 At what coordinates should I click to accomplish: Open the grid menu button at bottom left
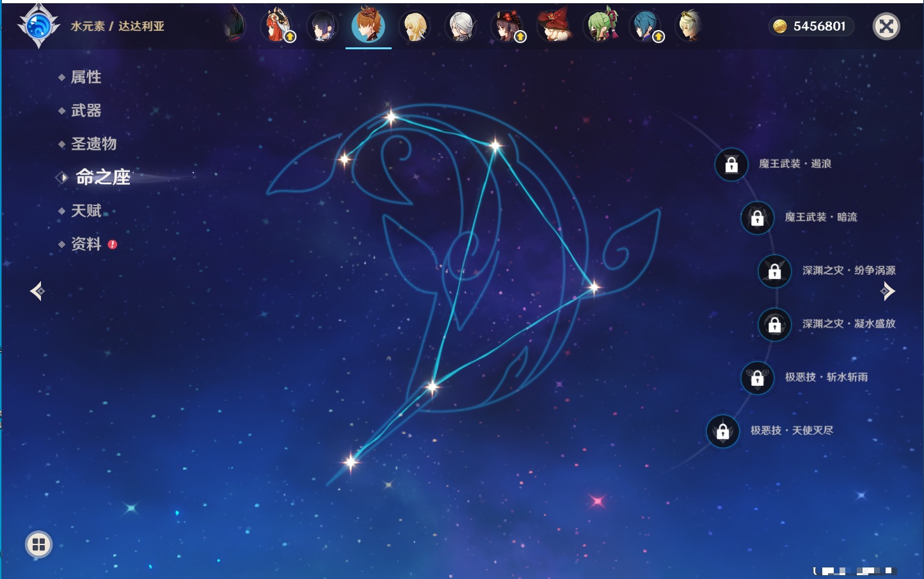click(x=38, y=544)
